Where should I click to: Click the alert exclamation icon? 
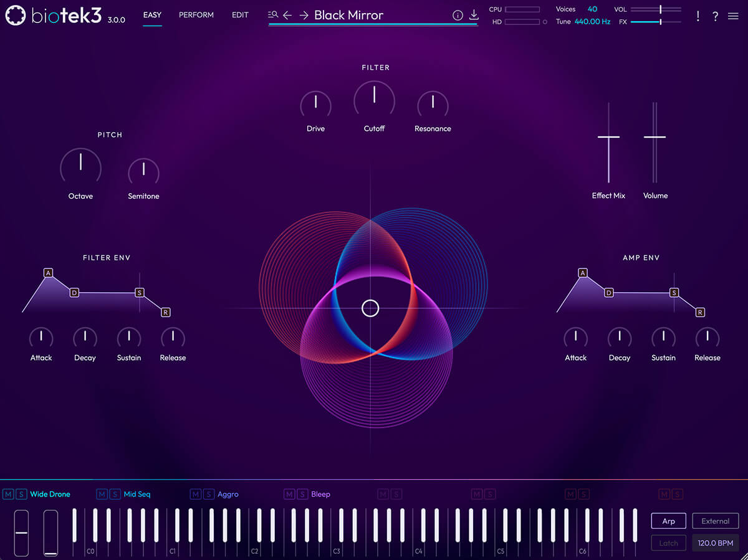pyautogui.click(x=698, y=16)
